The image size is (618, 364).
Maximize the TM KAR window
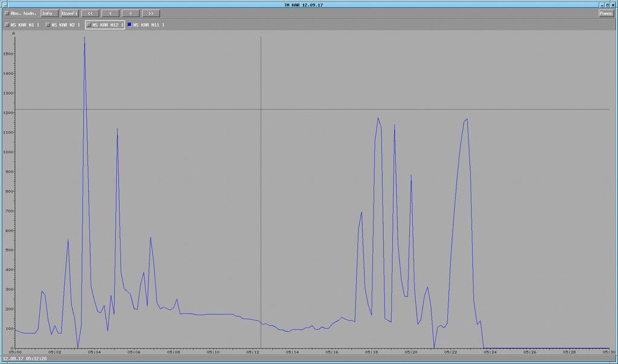click(607, 5)
